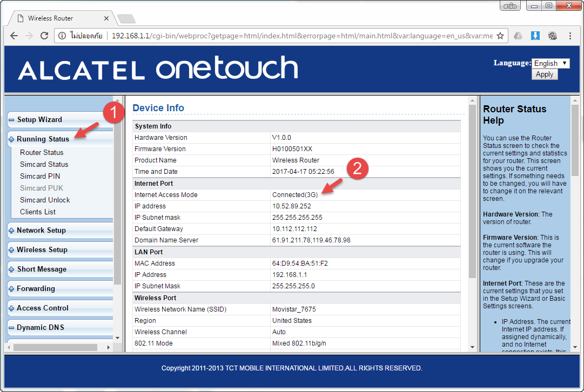Click the Time and Date value
This screenshot has height=392, width=584.
point(303,172)
